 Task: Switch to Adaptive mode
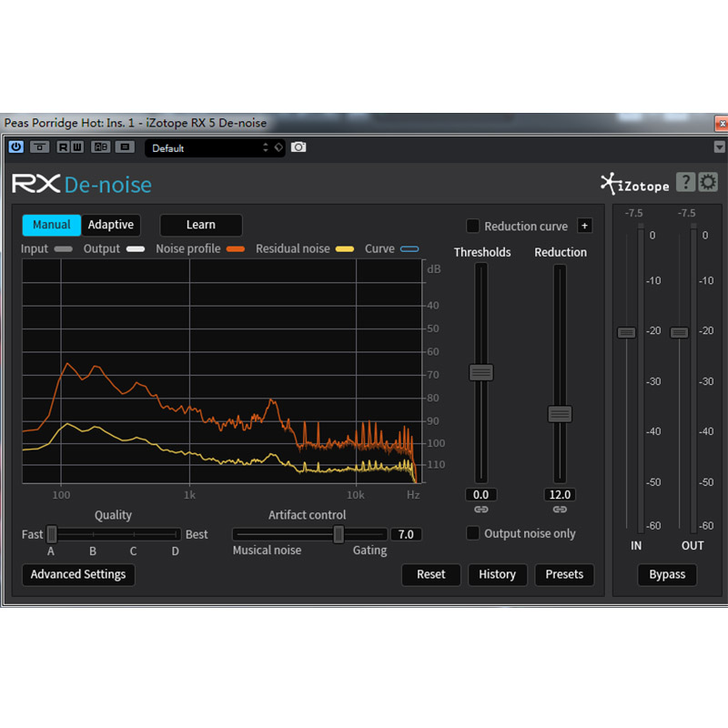pos(110,225)
